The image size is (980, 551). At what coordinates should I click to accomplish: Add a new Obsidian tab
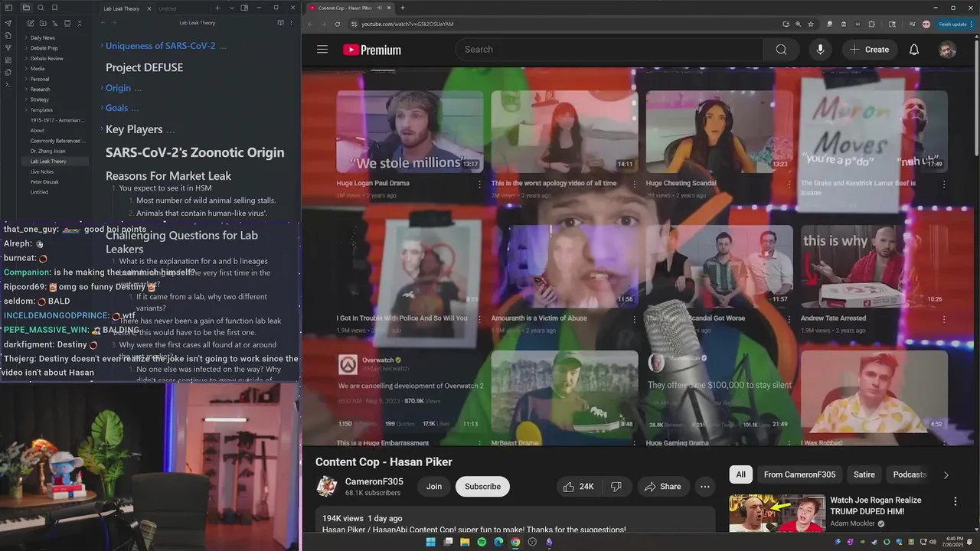pyautogui.click(x=217, y=8)
